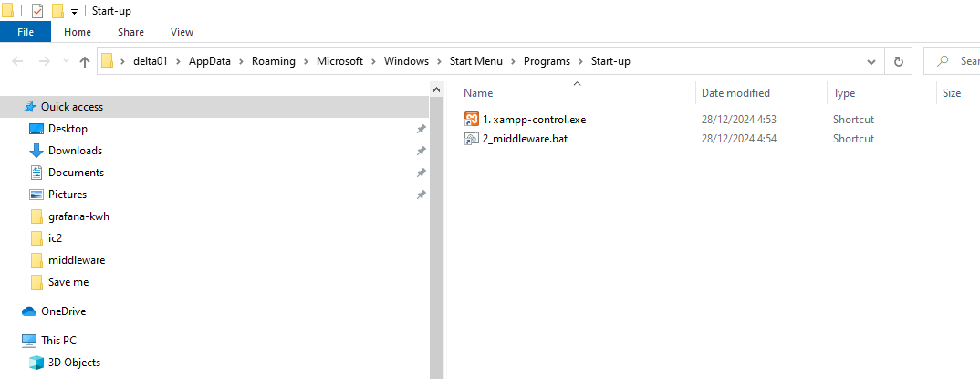Expand the Customize Quick Access Toolbar dropdown
980x379 pixels.
click(x=74, y=11)
